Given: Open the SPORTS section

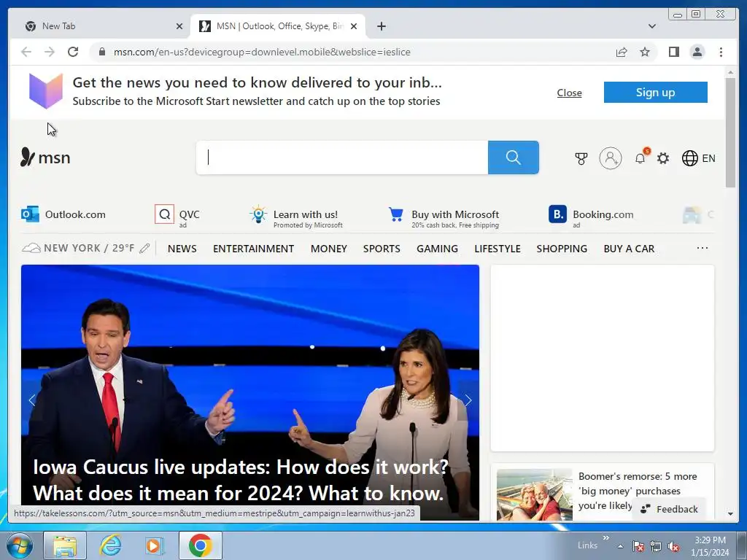Looking at the screenshot, I should (382, 249).
